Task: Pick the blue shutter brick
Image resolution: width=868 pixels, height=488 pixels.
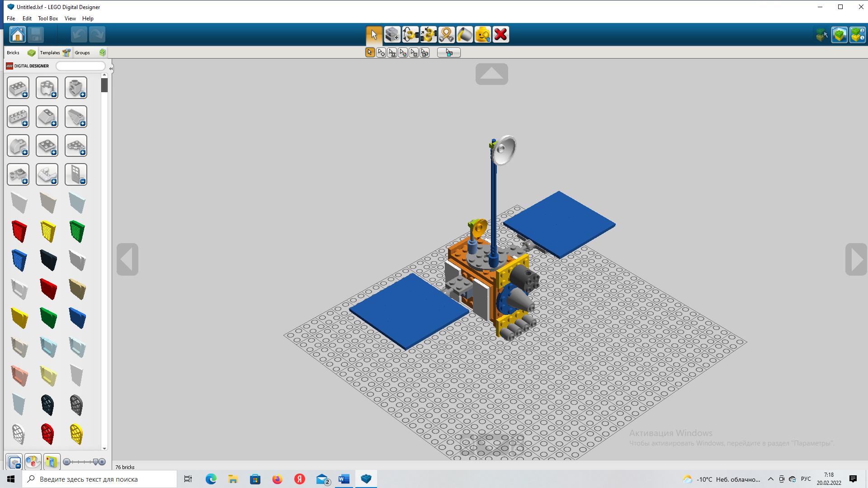Action: (x=19, y=260)
